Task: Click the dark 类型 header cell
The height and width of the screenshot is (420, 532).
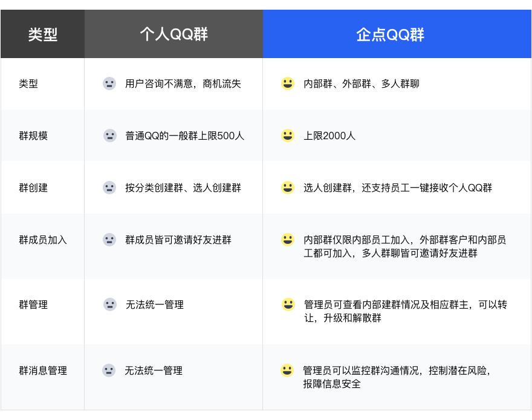Action: coord(43,34)
